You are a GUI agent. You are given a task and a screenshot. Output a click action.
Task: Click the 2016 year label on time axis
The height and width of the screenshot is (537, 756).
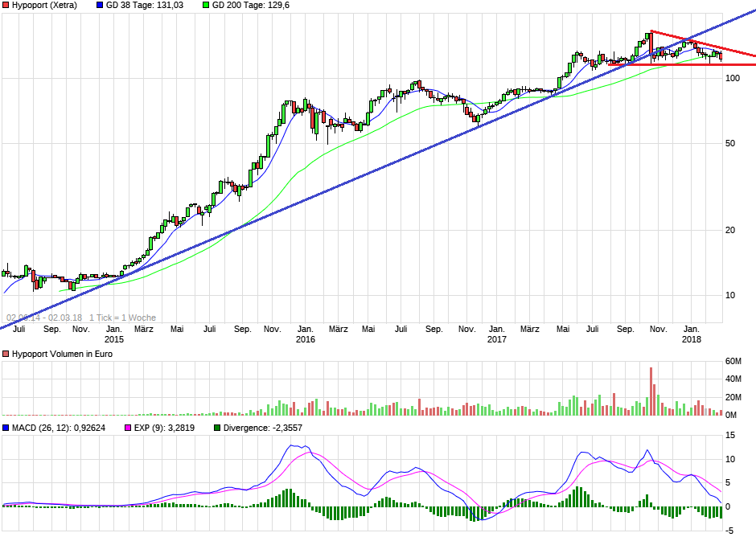pos(305,339)
